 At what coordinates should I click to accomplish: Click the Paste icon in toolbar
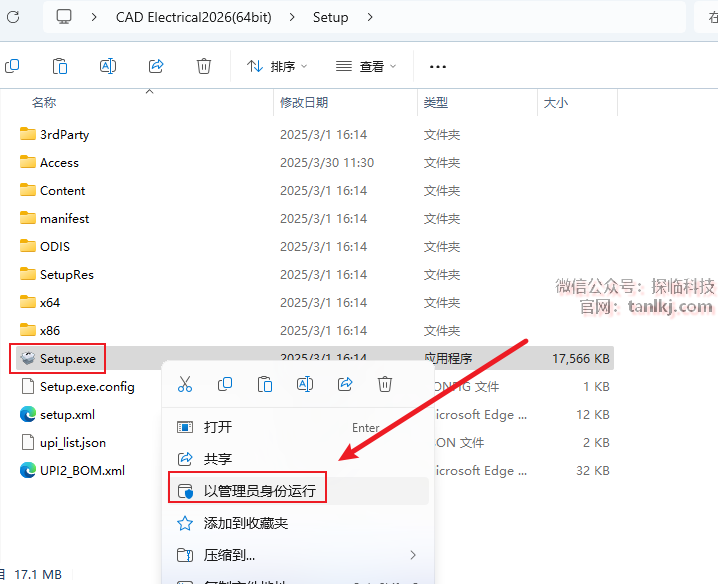coord(60,66)
